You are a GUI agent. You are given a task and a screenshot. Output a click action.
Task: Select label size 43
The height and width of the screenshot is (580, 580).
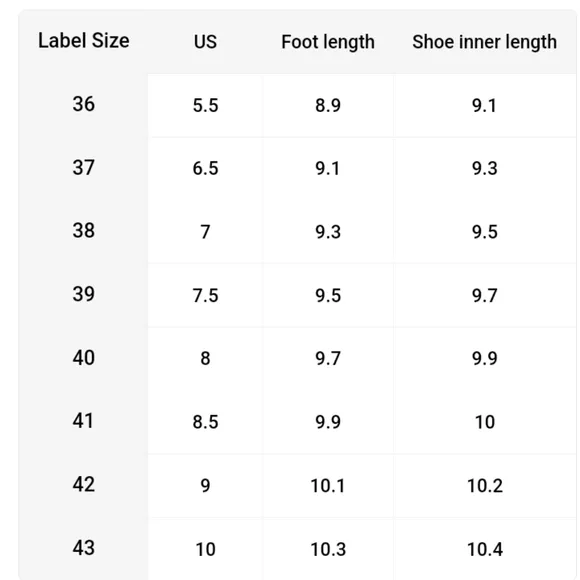[84, 548]
